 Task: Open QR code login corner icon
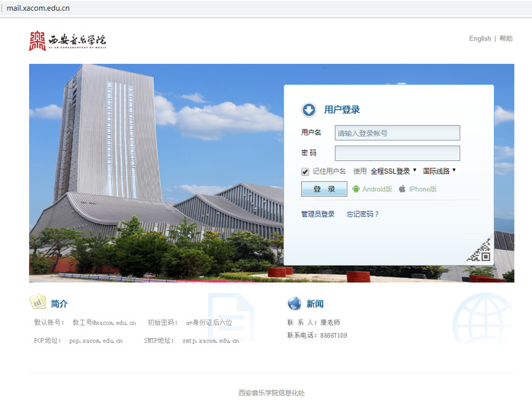click(x=479, y=251)
